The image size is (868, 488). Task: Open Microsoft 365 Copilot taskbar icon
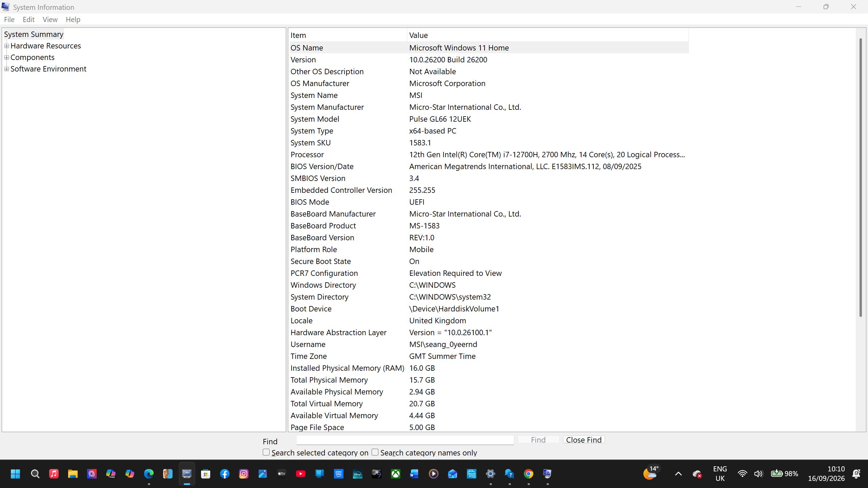coord(111,474)
